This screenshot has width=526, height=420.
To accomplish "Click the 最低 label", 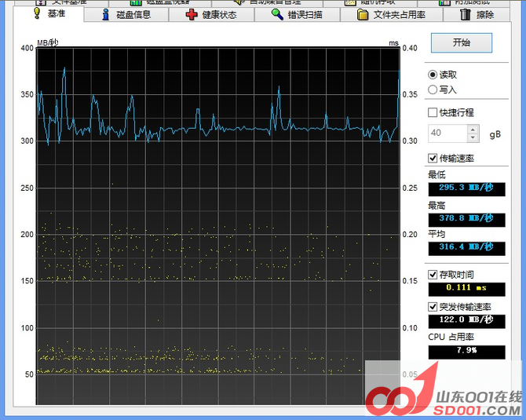I will pyautogui.click(x=437, y=175).
